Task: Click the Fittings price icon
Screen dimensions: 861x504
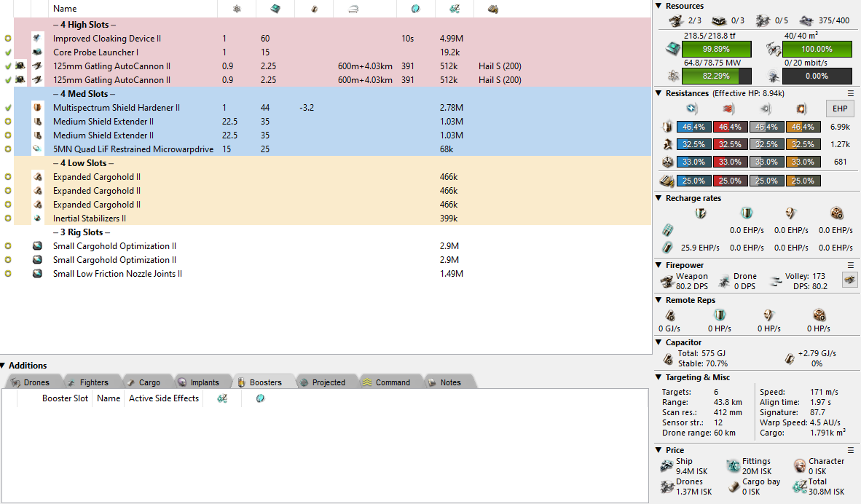Action: (733, 467)
